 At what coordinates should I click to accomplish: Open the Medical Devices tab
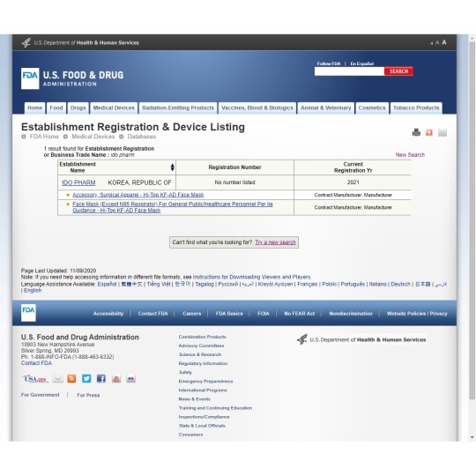pos(114,108)
